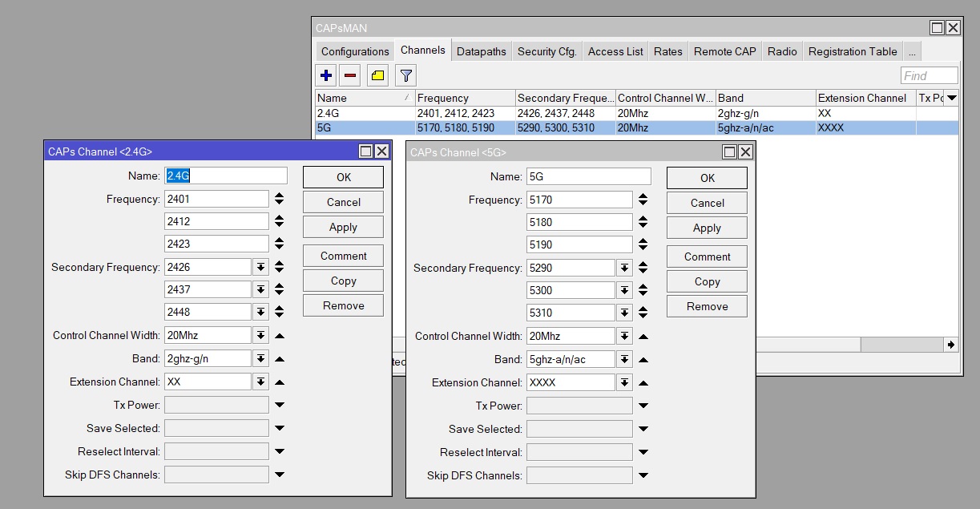Click the Find search field
980x509 pixels.
[x=929, y=76]
